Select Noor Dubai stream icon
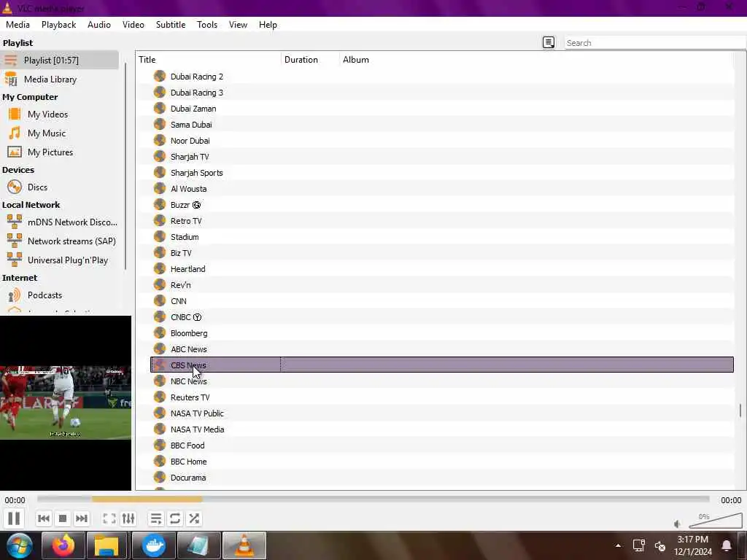The height and width of the screenshot is (560, 747). point(160,141)
